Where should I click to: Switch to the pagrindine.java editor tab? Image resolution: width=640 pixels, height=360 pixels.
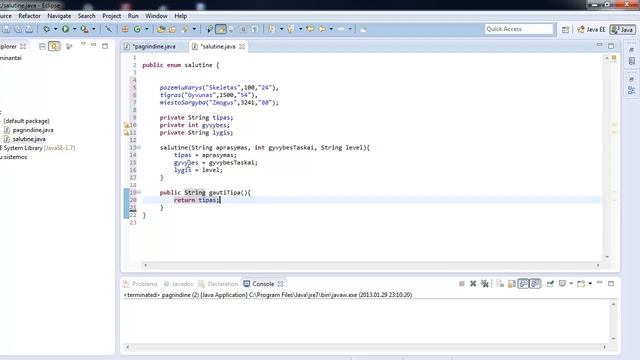point(154,47)
